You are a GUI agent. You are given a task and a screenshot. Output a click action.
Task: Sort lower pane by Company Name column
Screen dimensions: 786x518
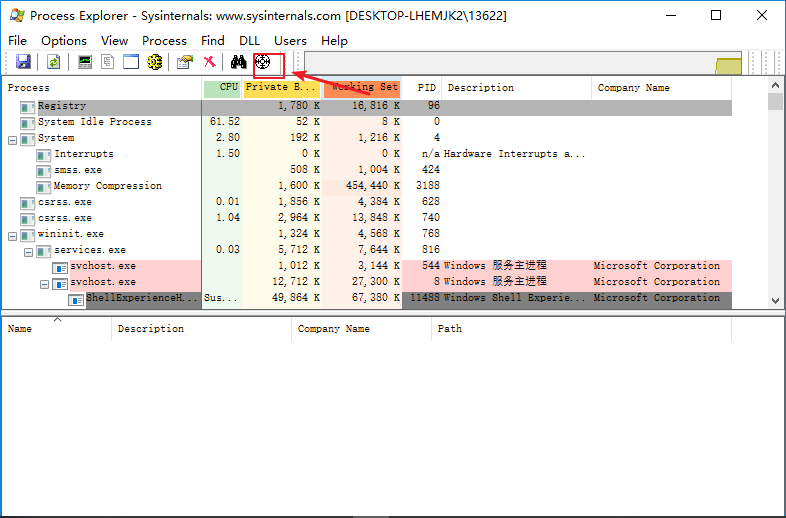pyautogui.click(x=361, y=329)
